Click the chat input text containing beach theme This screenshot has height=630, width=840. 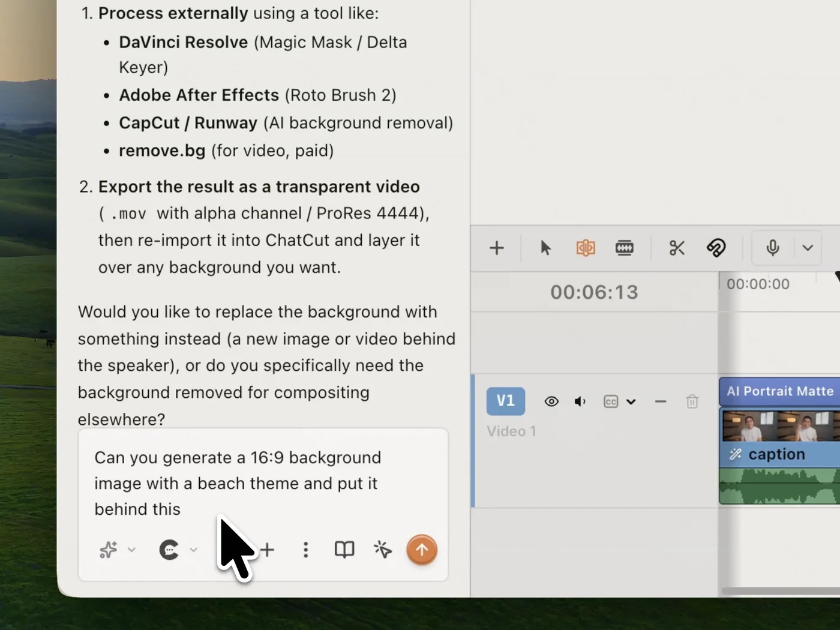click(x=238, y=483)
